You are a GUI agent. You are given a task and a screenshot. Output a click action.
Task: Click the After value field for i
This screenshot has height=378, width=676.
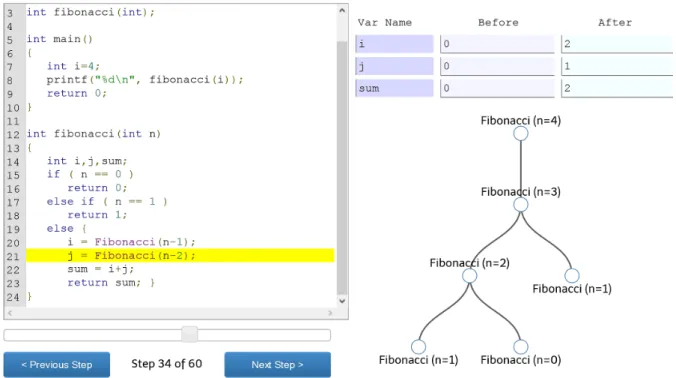(617, 44)
